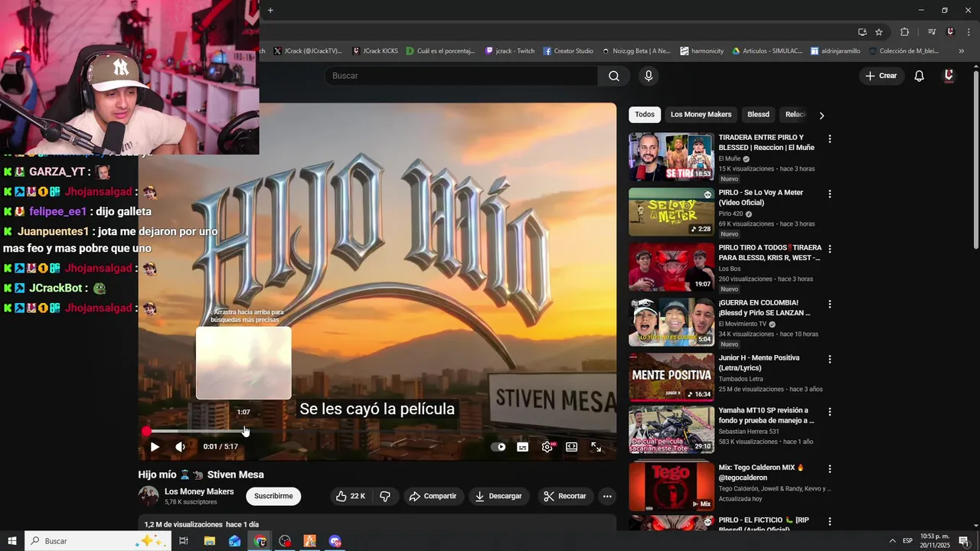This screenshot has height=551, width=980.
Task: Open options for TIRADERA ENTRE PIRLO video
Action: [829, 139]
